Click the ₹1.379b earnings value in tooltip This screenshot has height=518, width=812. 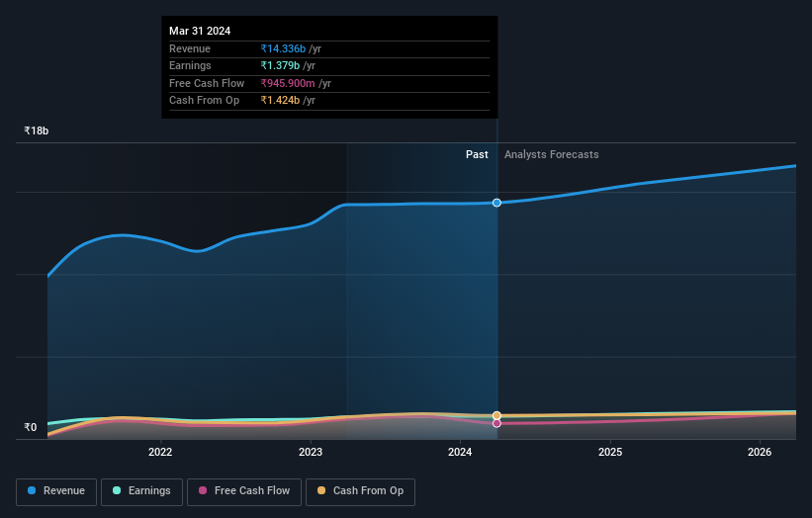[x=280, y=65]
